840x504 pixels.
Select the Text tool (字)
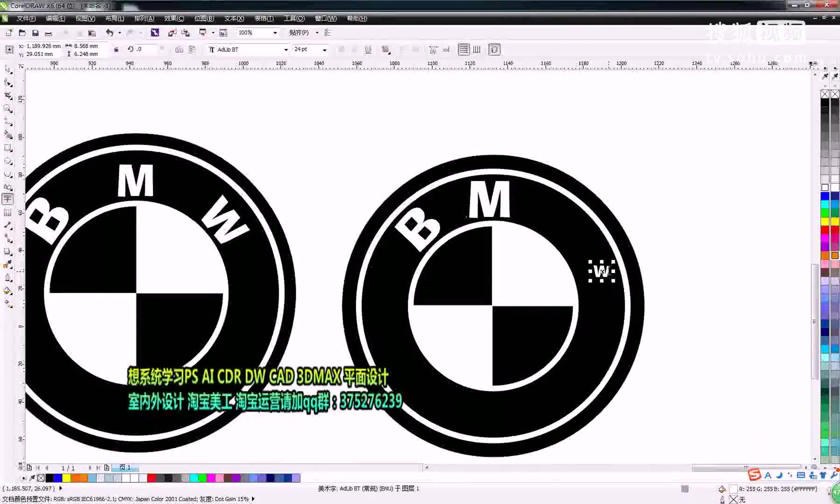pyautogui.click(x=8, y=199)
